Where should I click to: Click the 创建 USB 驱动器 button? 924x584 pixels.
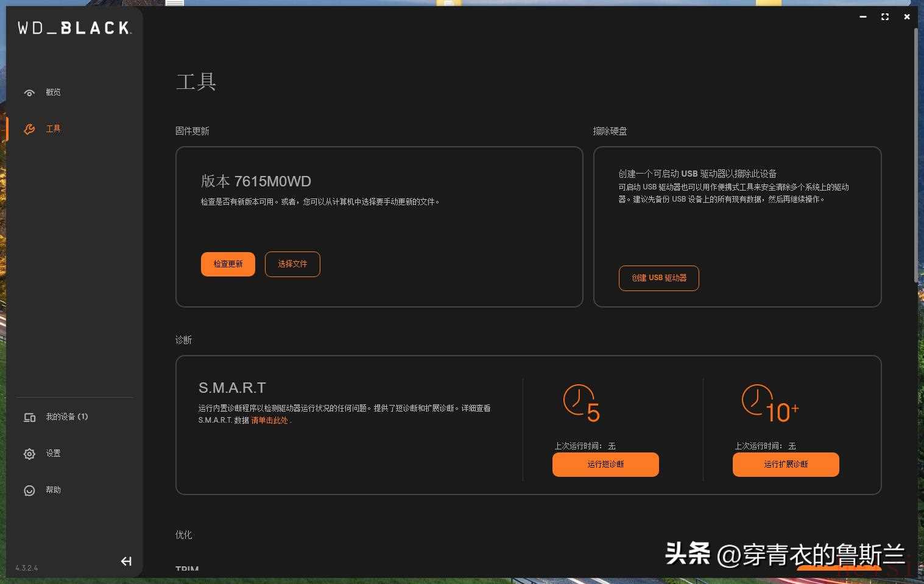pos(658,278)
